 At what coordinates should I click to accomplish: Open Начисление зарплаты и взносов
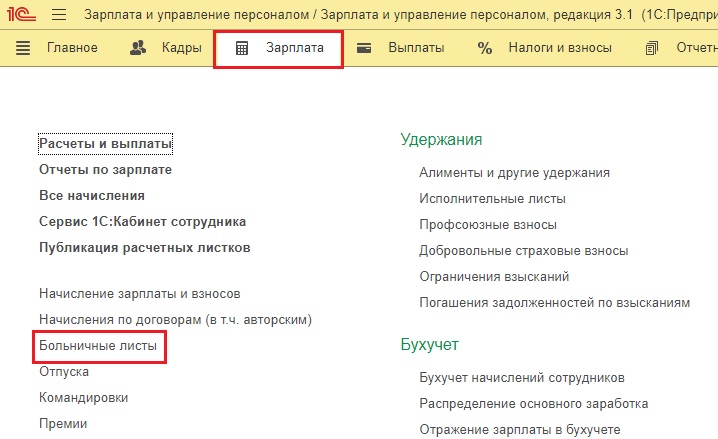click(140, 293)
